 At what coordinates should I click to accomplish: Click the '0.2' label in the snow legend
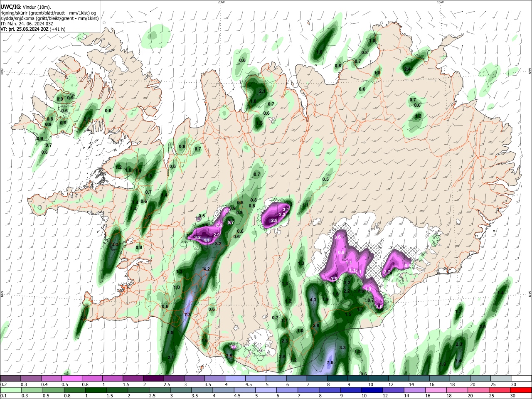click(4, 384)
